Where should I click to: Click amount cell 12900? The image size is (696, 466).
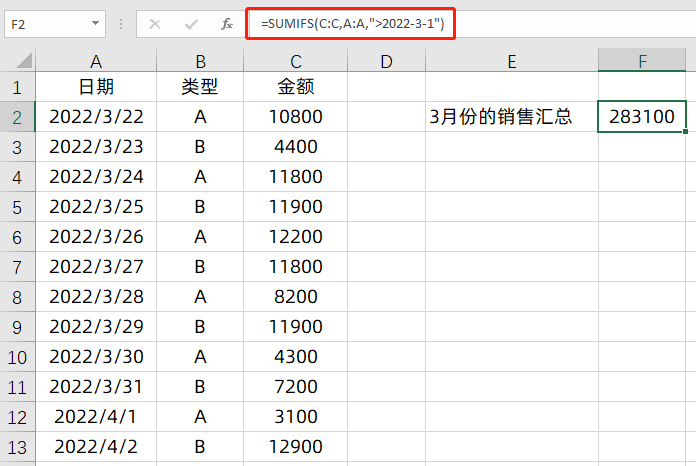pyautogui.click(x=296, y=447)
